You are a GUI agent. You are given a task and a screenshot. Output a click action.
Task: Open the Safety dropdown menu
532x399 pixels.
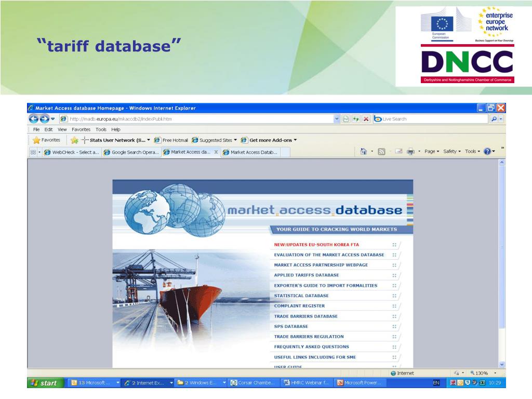click(x=452, y=151)
